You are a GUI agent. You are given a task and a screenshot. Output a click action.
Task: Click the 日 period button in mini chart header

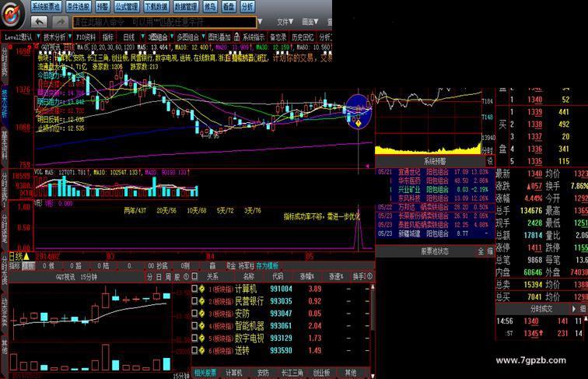click(x=159, y=277)
